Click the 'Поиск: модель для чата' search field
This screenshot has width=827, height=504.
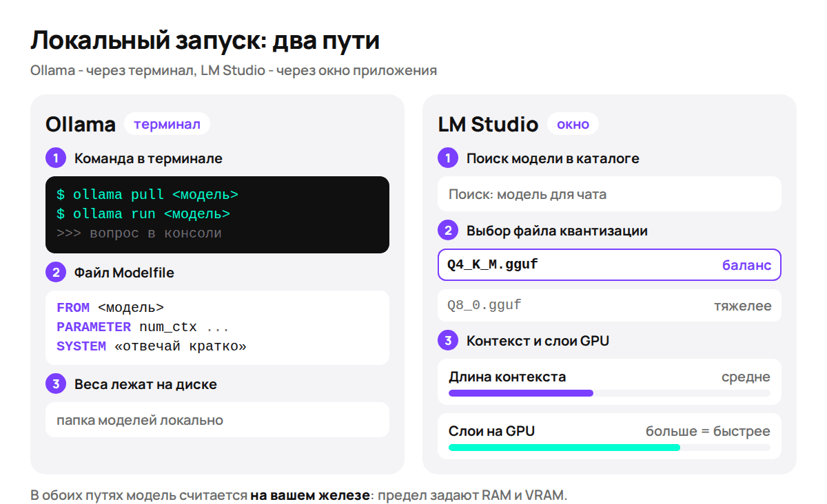coord(609,194)
